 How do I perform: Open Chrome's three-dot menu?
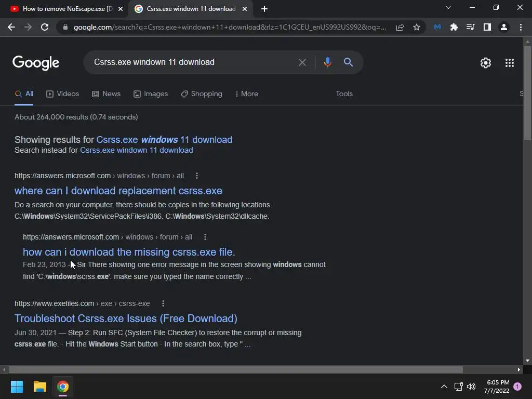click(x=521, y=27)
